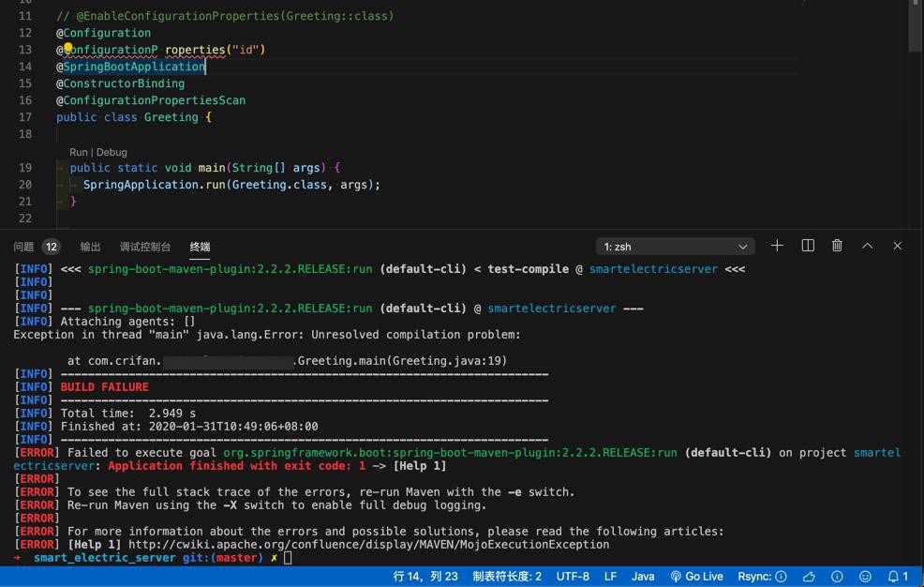Screen dimensions: 924x587
Task: Switch to the 输出 output tab
Action: tap(90, 247)
